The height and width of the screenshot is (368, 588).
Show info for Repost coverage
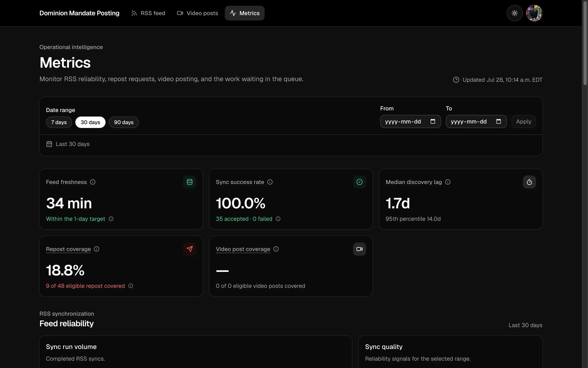point(97,249)
